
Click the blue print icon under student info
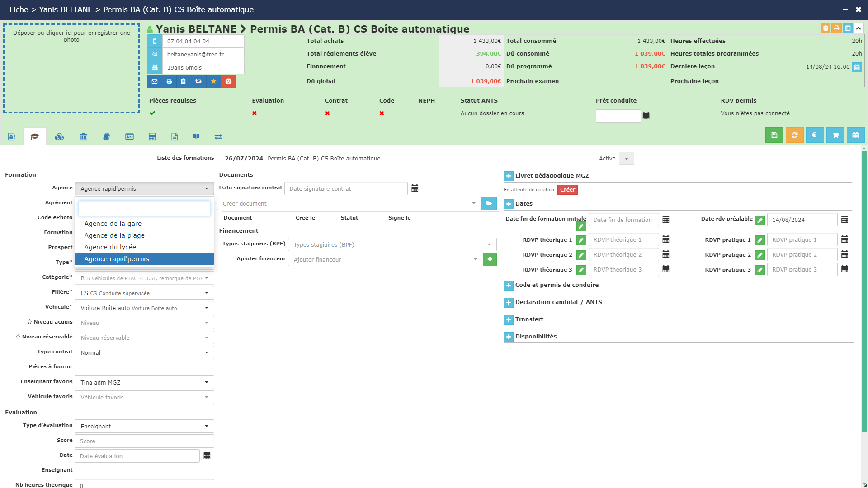pos(169,81)
